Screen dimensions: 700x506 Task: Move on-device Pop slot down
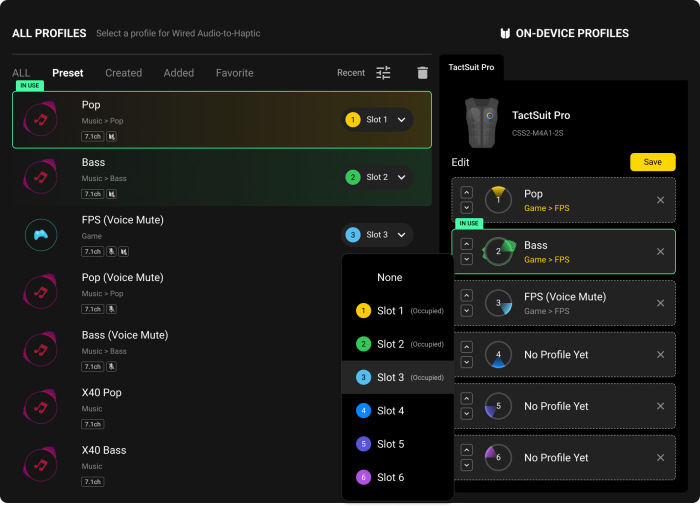[x=467, y=208]
